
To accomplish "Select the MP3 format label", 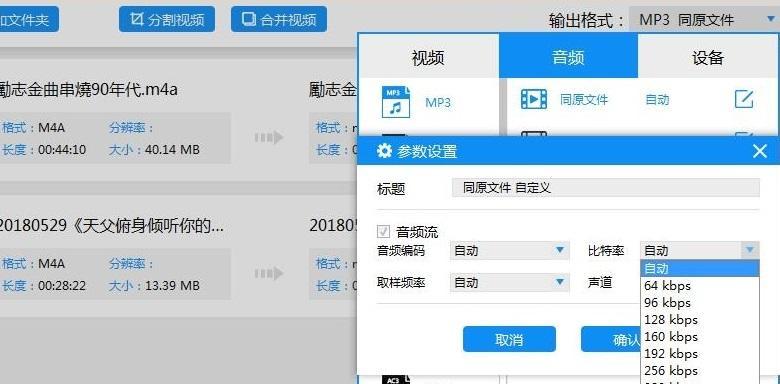I will (438, 102).
